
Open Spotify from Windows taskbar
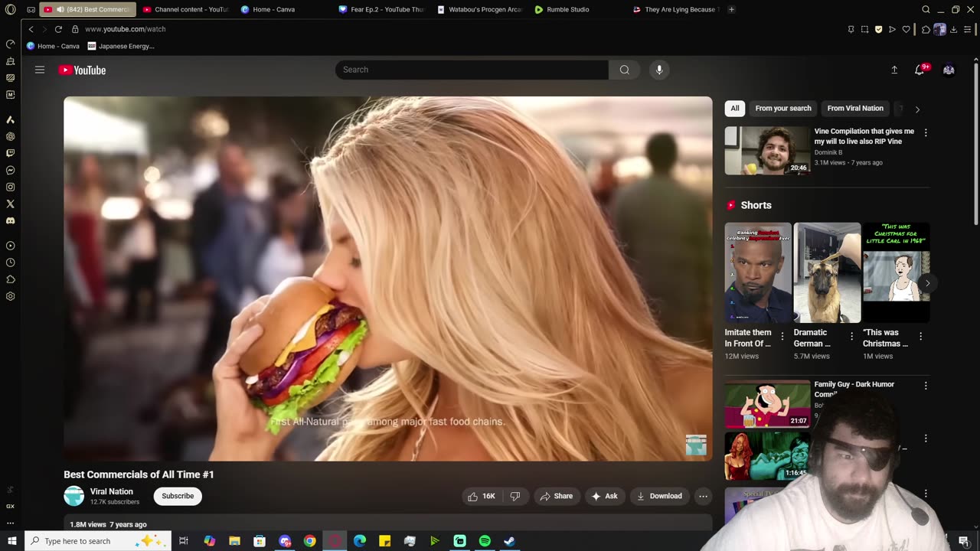click(485, 541)
